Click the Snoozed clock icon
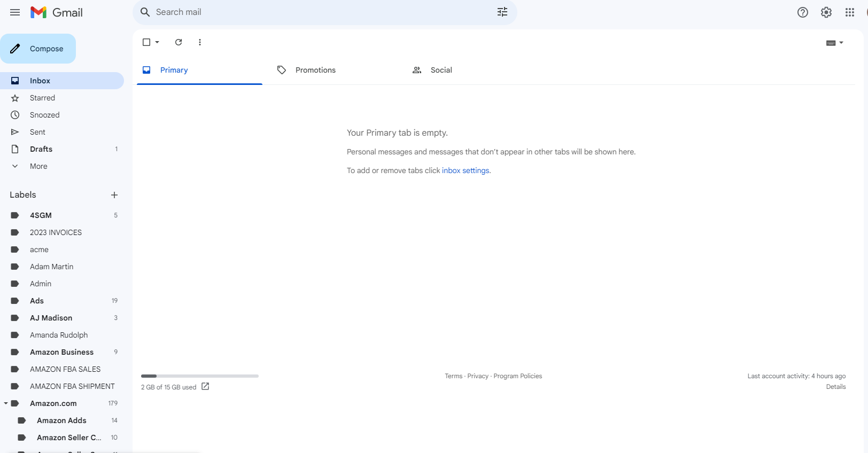 point(15,115)
